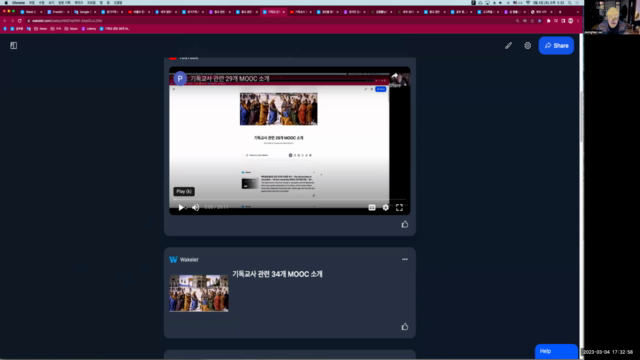Viewport: 640px width, 360px height.
Task: Open the extensions puzzle icon
Action: [x=549, y=21]
